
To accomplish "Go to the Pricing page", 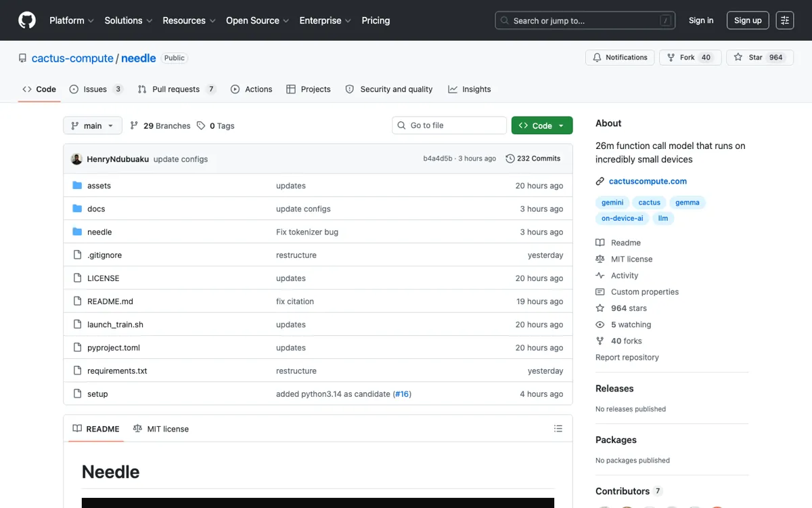I will pos(376,20).
